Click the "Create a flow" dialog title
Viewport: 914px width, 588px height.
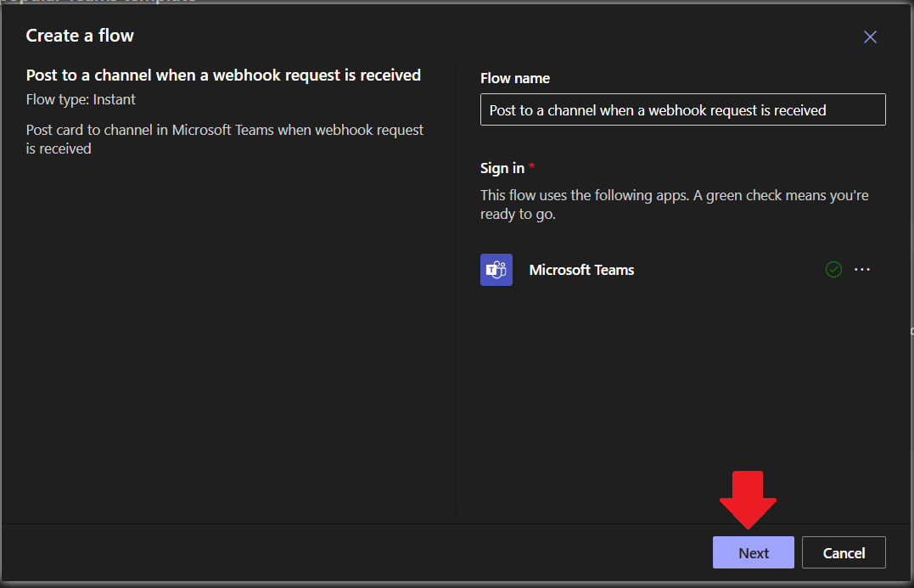tap(80, 36)
